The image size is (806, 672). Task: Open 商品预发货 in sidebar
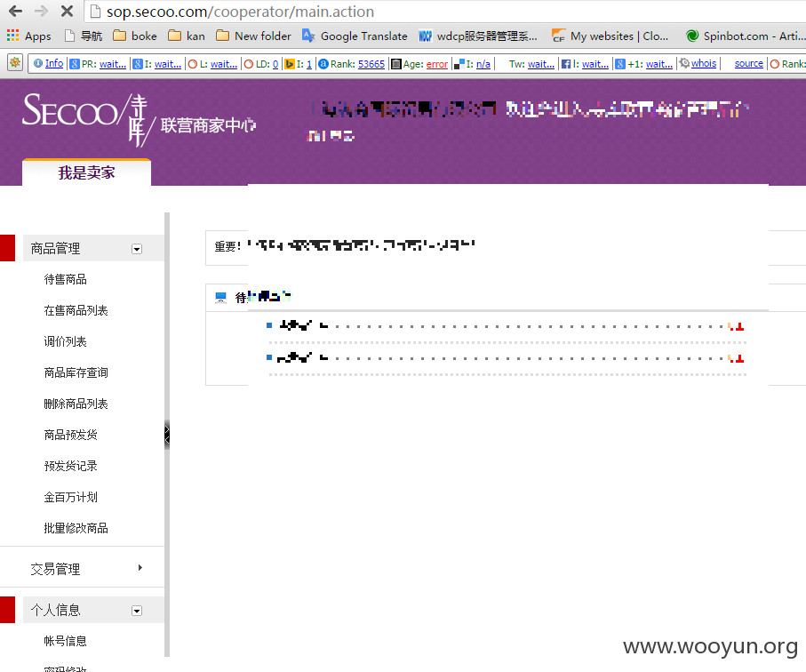pyautogui.click(x=71, y=435)
